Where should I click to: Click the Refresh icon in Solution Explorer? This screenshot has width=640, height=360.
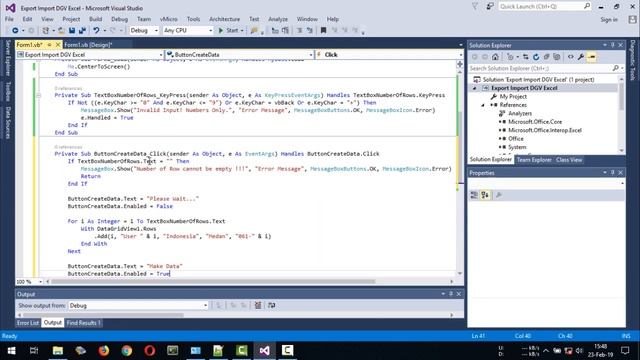coord(536,57)
